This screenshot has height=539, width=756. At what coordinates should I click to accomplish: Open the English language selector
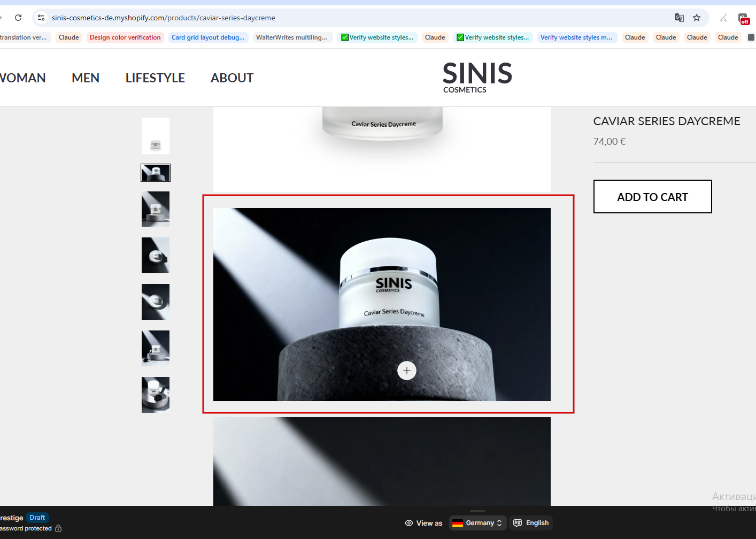point(531,523)
